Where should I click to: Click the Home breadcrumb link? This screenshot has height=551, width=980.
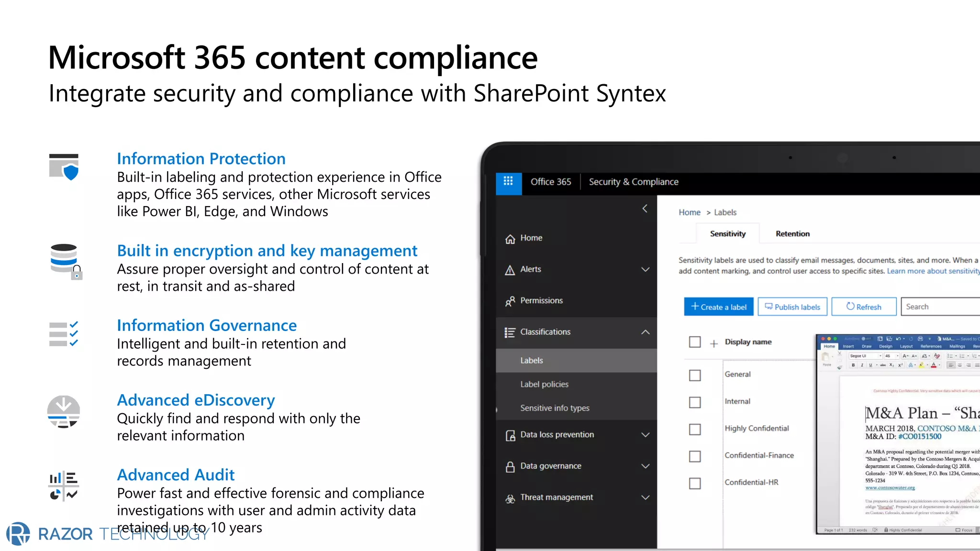[x=689, y=212]
